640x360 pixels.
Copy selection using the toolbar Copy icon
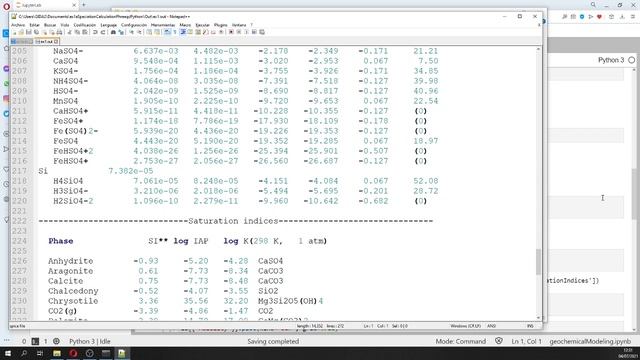point(77,32)
